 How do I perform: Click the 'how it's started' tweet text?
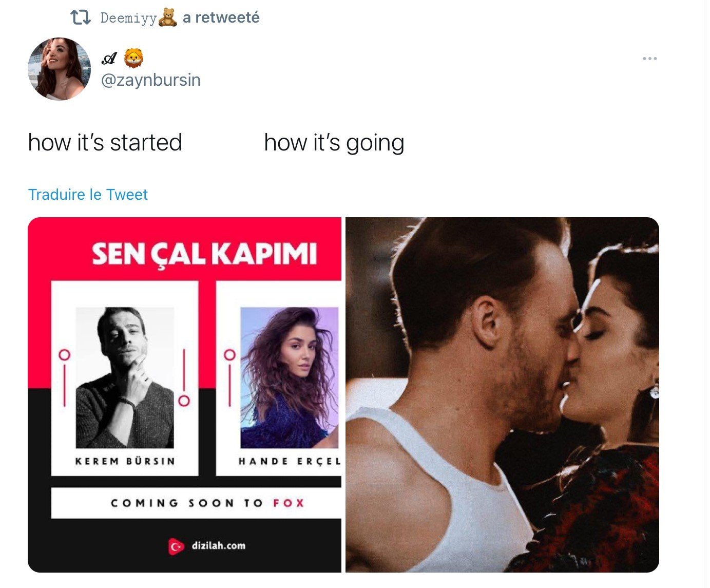click(x=105, y=143)
